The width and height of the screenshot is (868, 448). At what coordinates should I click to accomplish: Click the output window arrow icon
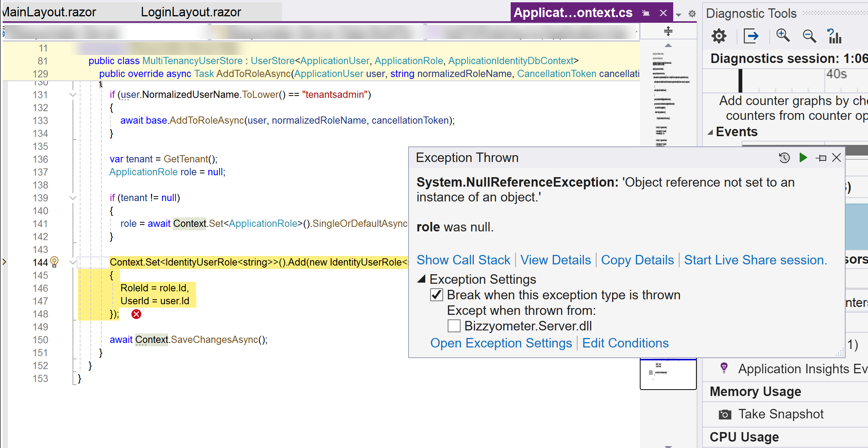click(x=751, y=36)
